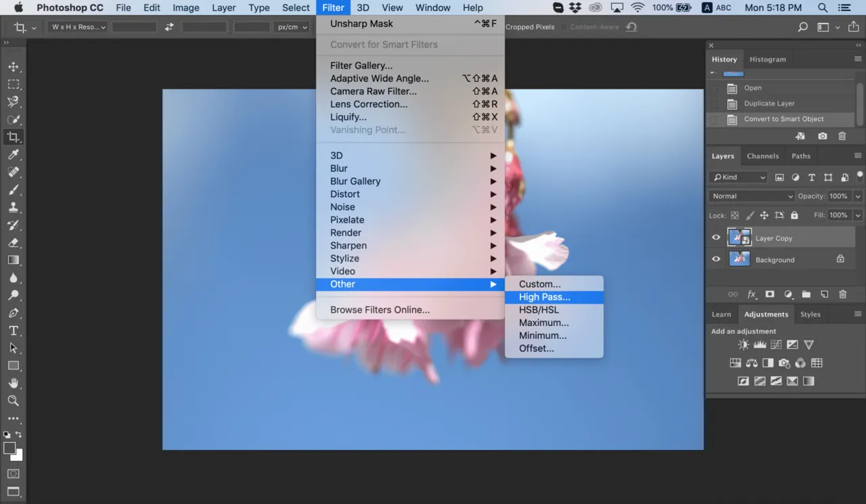The width and height of the screenshot is (866, 504).
Task: Create a new layer
Action: pyautogui.click(x=824, y=294)
